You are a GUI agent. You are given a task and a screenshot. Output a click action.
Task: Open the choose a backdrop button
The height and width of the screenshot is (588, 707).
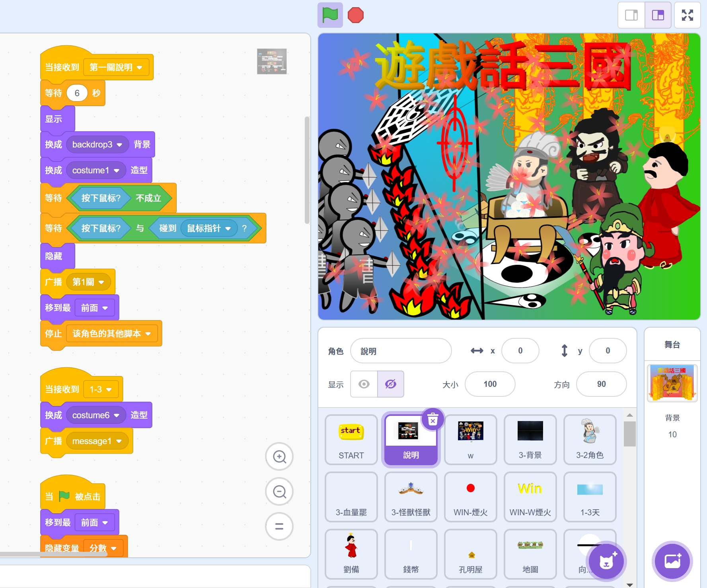pos(672,561)
